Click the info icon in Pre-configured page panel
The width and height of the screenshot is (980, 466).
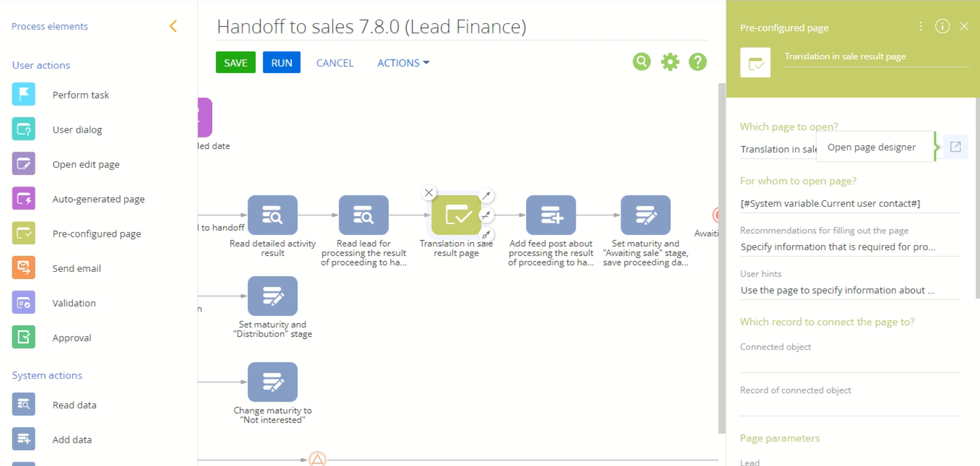[x=942, y=26]
